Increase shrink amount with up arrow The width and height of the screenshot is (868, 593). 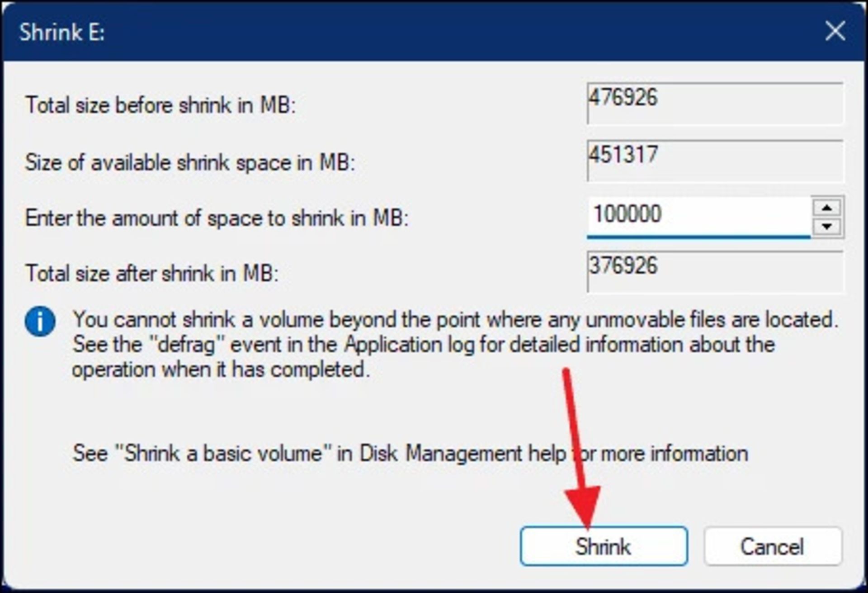pos(827,208)
